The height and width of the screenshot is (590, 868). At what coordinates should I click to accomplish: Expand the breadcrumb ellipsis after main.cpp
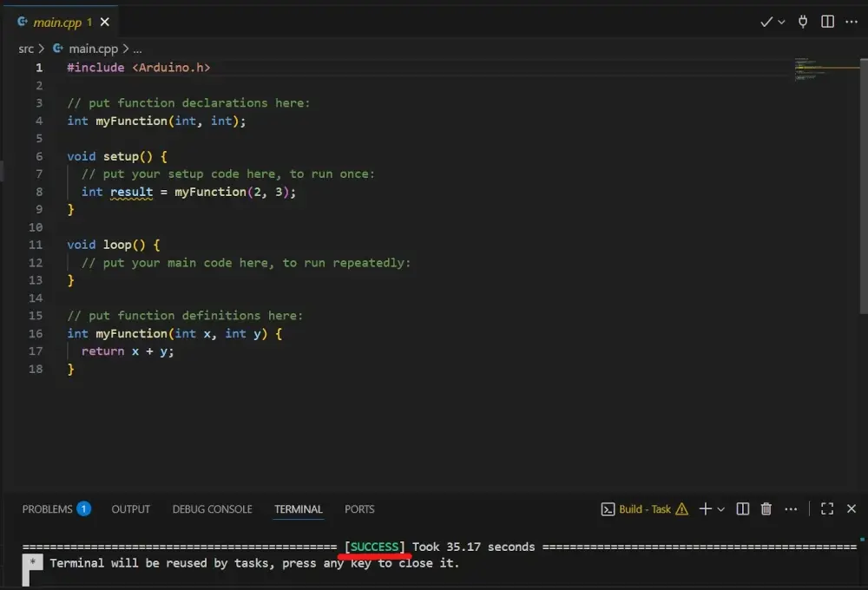(x=137, y=49)
